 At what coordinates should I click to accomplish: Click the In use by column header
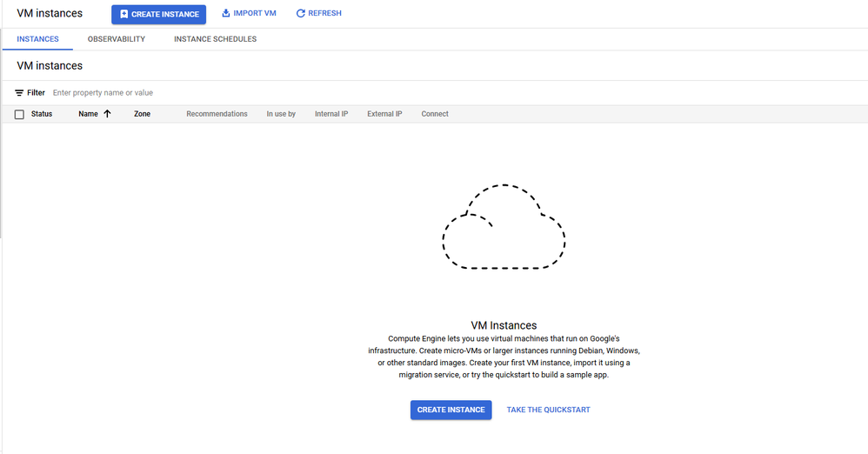coord(281,114)
